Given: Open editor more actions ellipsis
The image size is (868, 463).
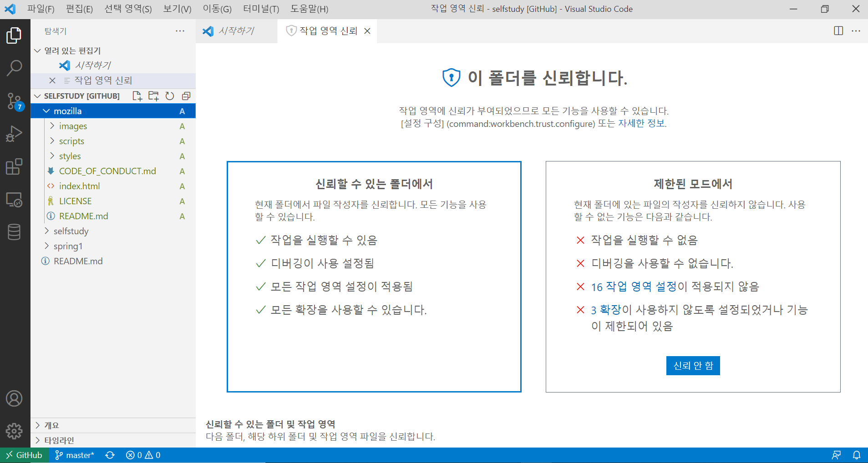Looking at the screenshot, I should 856,31.
